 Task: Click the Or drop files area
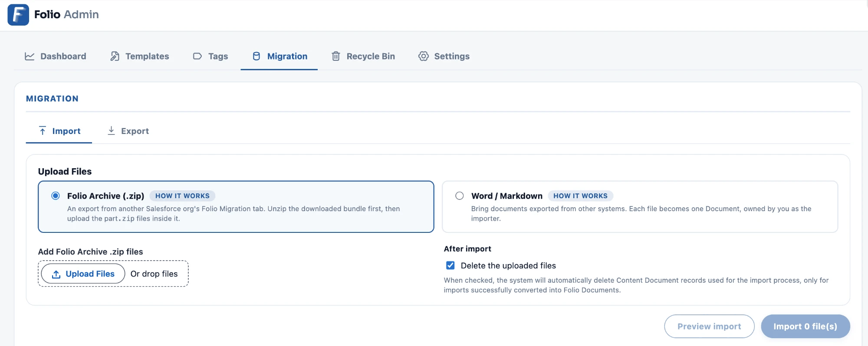[154, 274]
